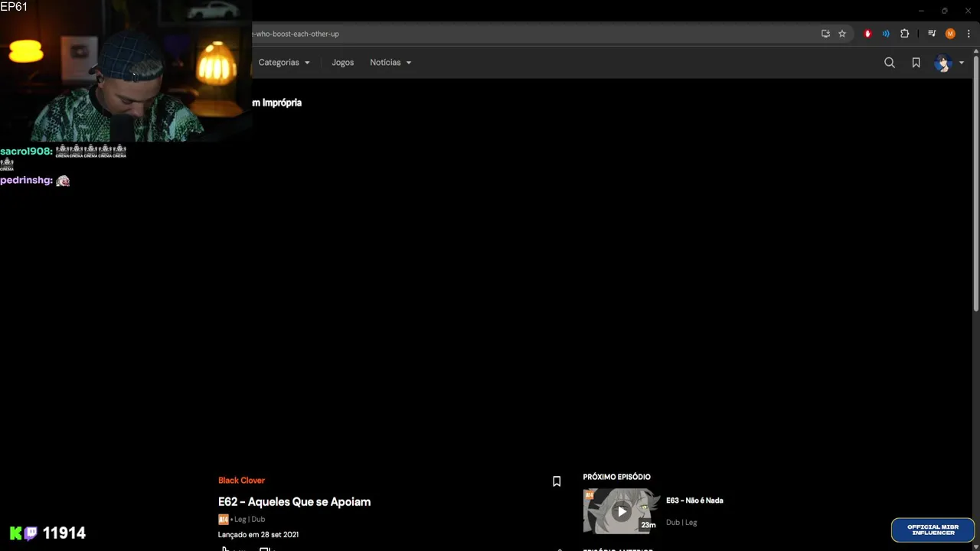Open the E63 - Não é Nada title

[x=694, y=500]
